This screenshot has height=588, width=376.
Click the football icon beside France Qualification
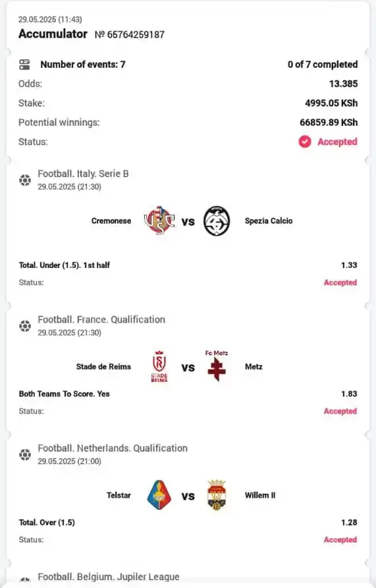[25, 326]
